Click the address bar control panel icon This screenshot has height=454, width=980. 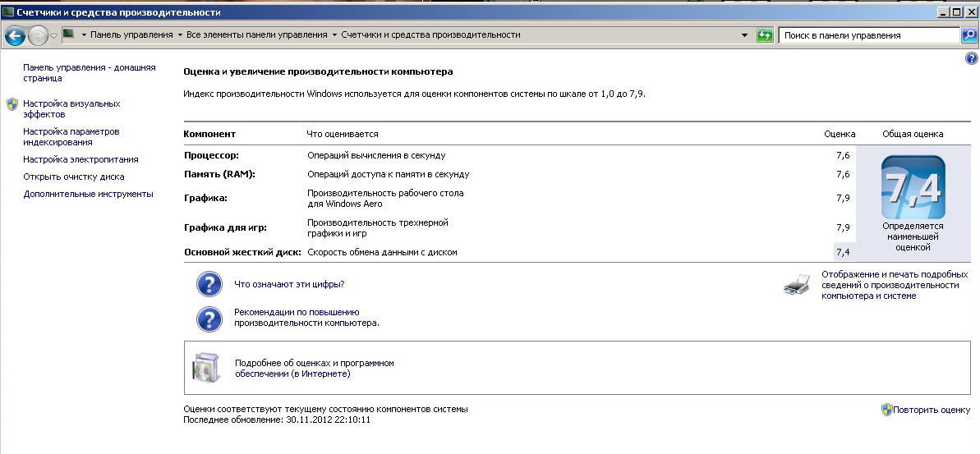(x=69, y=34)
